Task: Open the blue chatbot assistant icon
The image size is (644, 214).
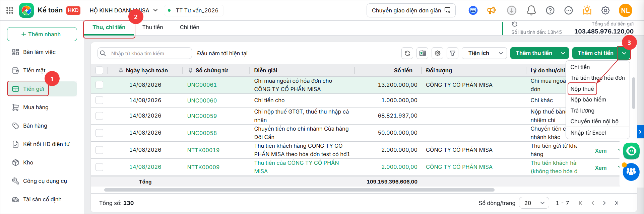Action: click(x=473, y=10)
